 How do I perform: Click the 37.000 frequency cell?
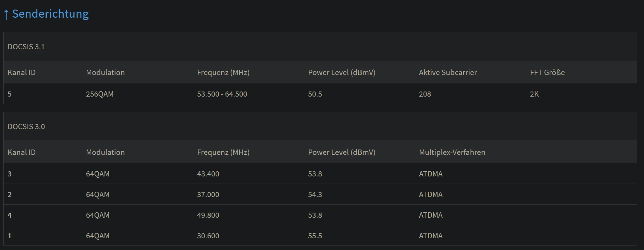point(208,195)
